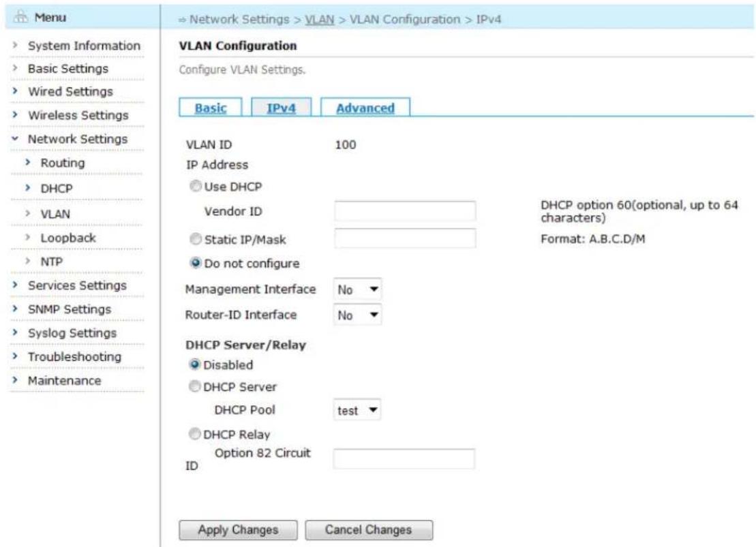Open NTP submenu item
The width and height of the screenshot is (756, 547).
(51, 262)
